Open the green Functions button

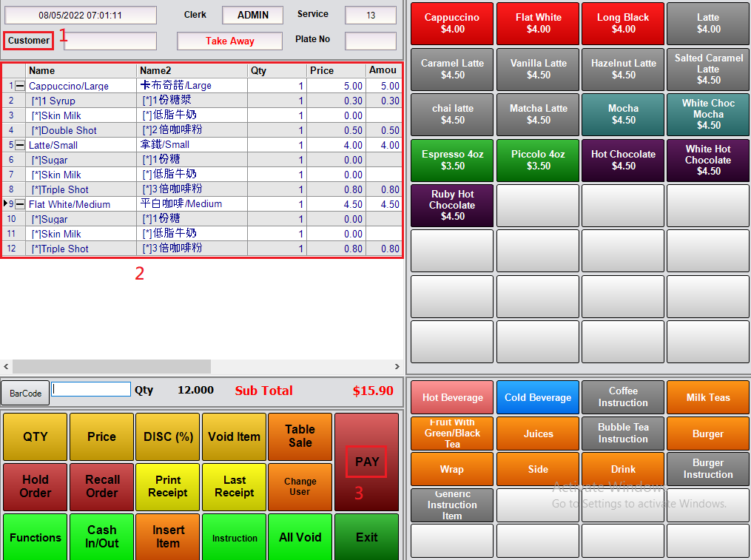[35, 537]
